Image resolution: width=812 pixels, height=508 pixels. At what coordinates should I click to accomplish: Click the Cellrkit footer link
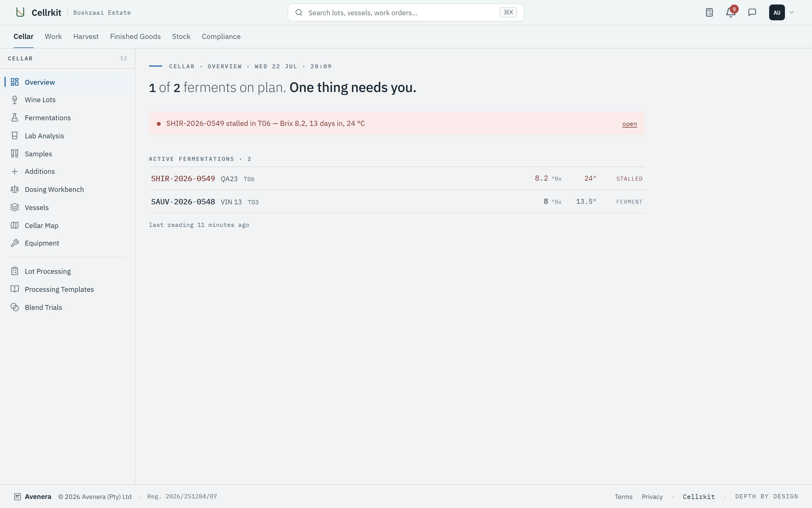coord(699,497)
